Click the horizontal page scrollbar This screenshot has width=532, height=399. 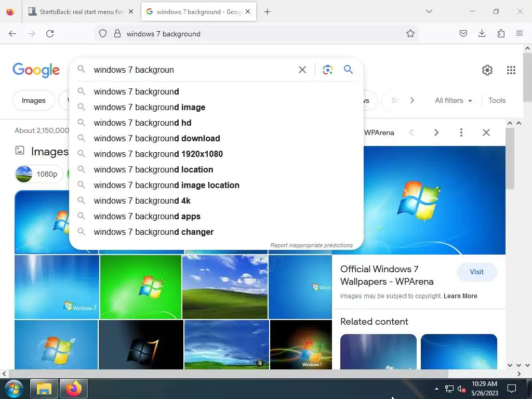pos(228,374)
